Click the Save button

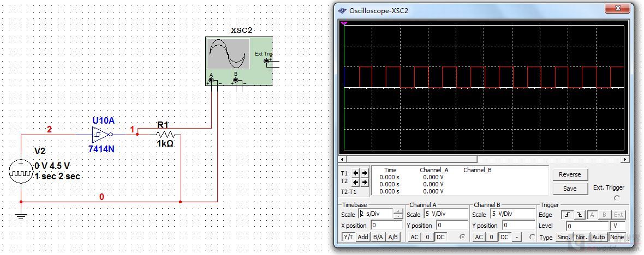pos(570,189)
